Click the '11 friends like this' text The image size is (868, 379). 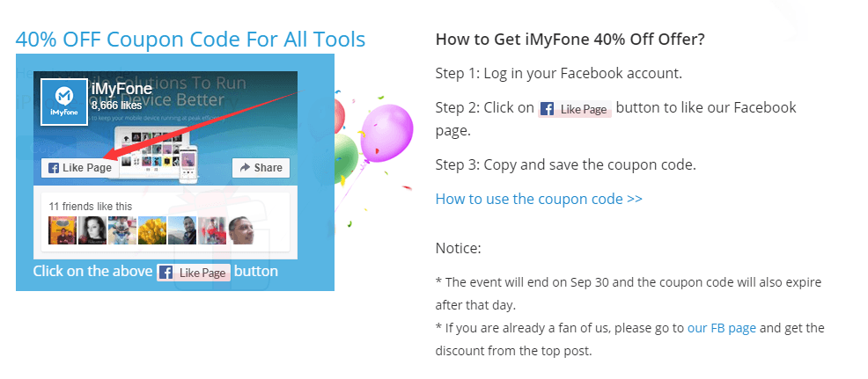point(91,207)
